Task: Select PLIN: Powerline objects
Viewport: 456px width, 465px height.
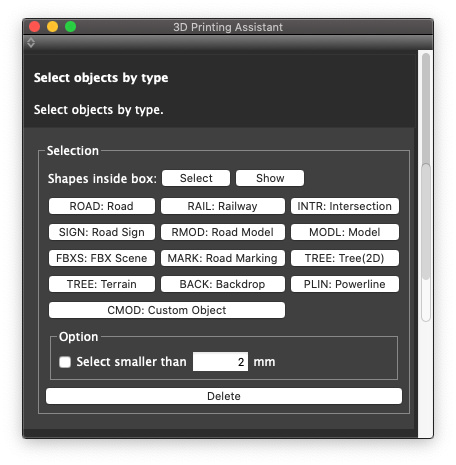Action: click(345, 284)
